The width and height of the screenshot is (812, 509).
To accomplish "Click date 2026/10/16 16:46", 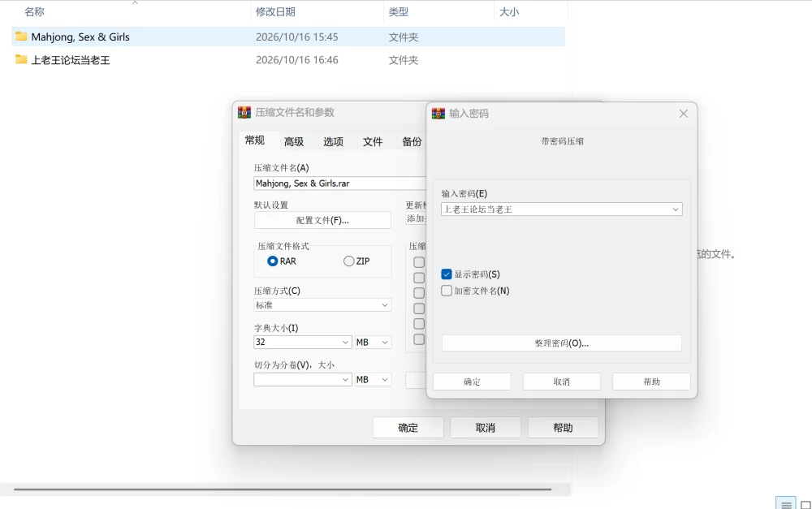I will coord(296,60).
